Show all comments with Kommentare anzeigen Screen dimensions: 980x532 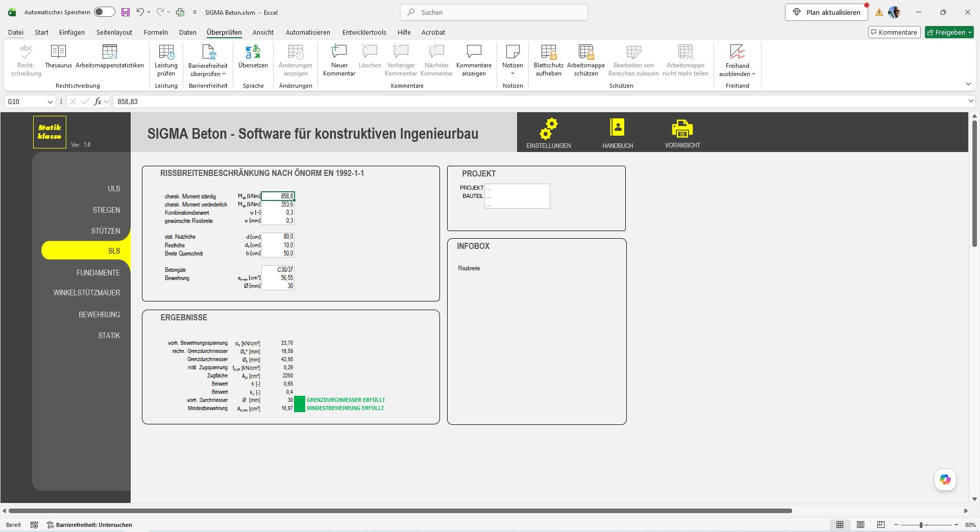coord(474,60)
